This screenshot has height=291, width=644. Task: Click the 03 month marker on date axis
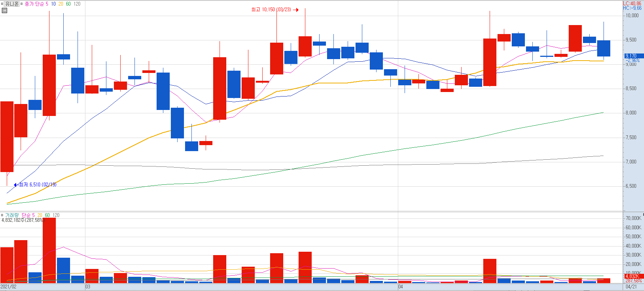pos(88,287)
